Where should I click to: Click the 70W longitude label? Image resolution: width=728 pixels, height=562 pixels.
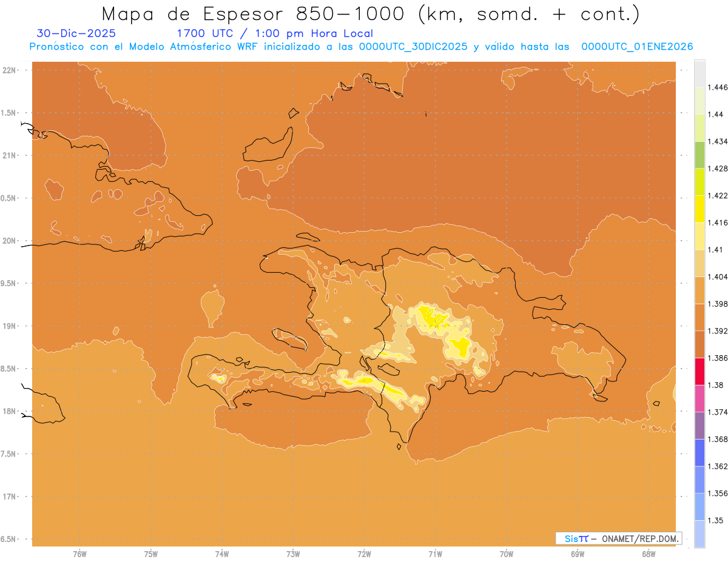point(506,554)
